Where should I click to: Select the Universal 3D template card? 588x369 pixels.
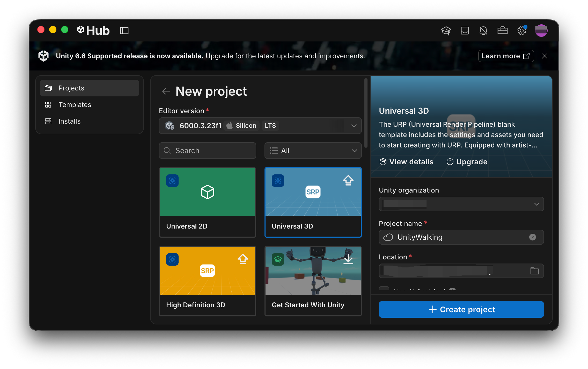[313, 202]
